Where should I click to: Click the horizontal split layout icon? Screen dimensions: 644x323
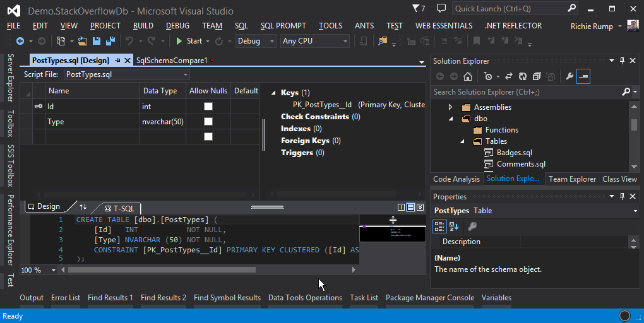(x=411, y=208)
